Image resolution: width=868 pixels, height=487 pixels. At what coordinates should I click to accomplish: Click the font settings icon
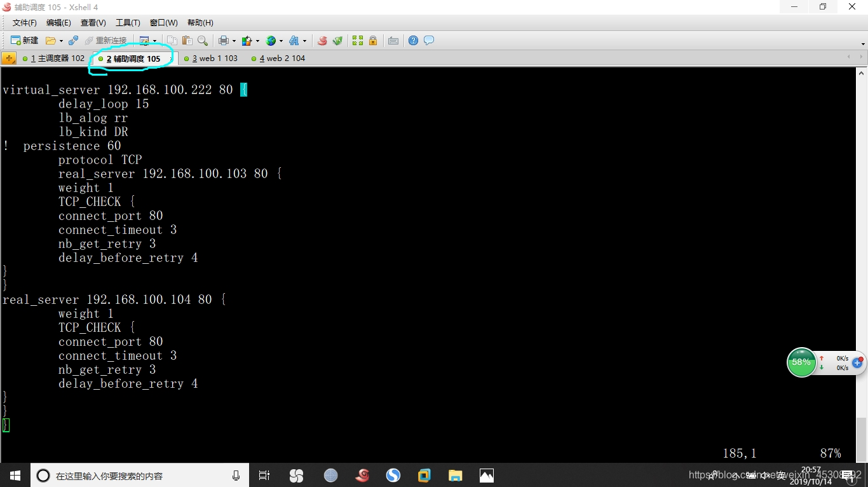tap(294, 41)
